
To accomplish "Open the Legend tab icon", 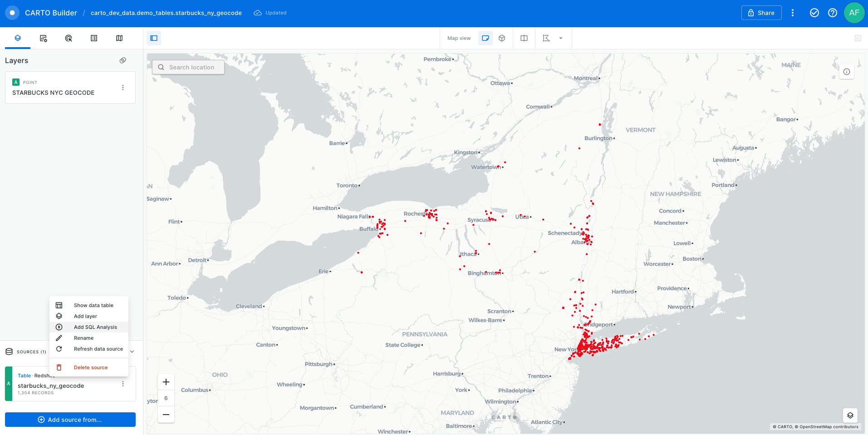I will [94, 39].
